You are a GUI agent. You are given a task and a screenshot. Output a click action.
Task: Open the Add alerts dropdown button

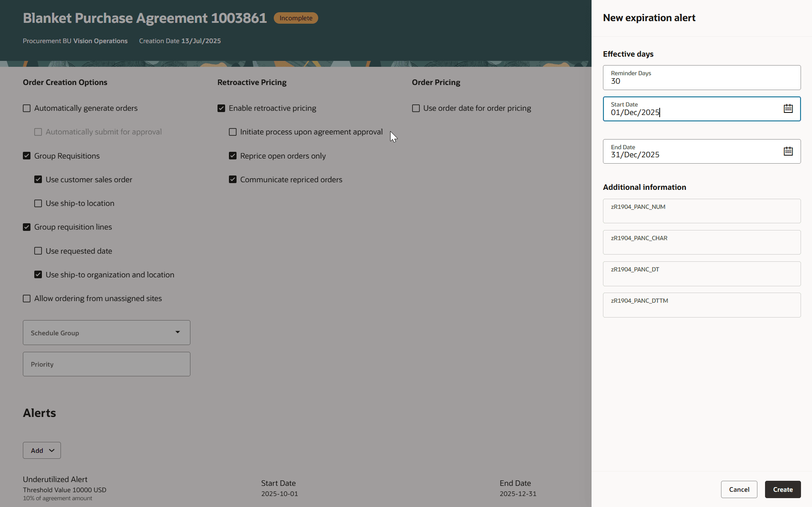coord(42,450)
